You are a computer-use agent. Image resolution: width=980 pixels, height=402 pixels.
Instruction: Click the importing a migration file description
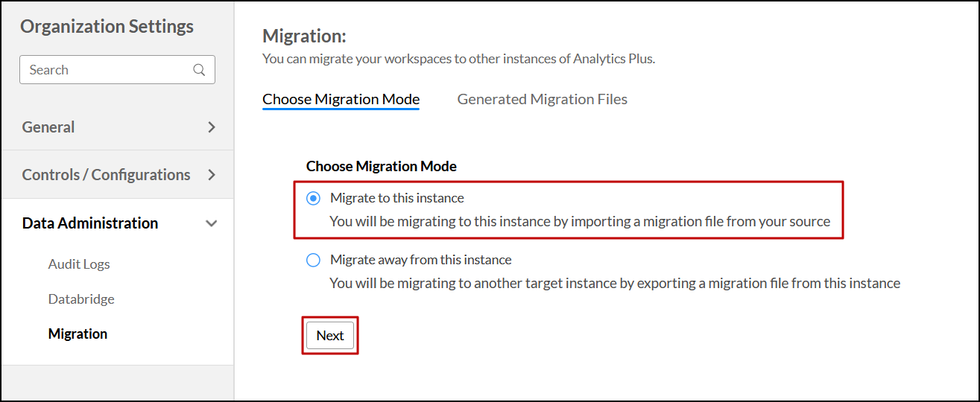point(580,221)
